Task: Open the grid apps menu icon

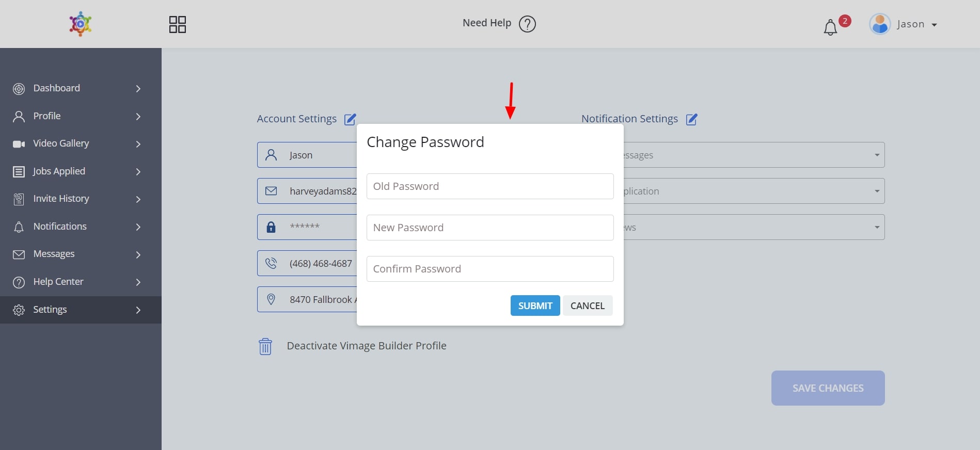Action: [177, 24]
